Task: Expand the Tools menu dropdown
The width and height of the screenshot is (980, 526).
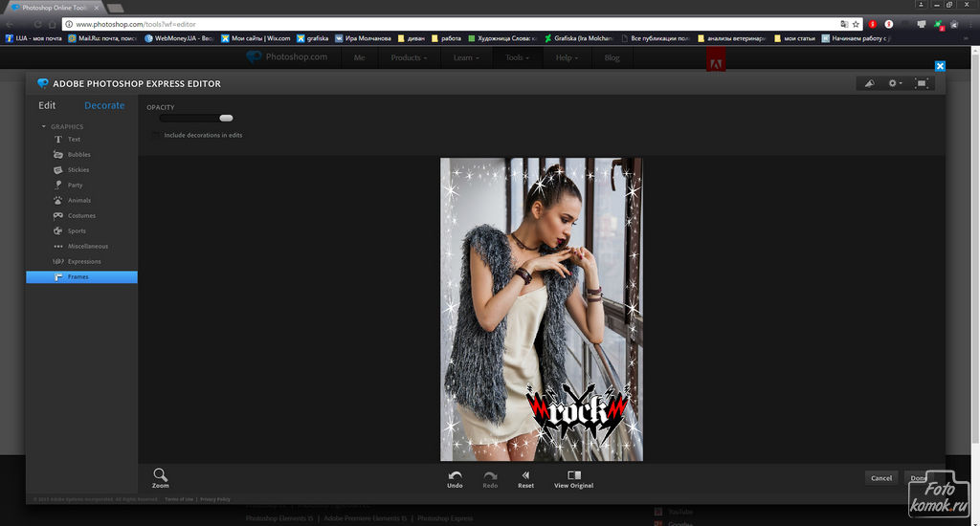Action: pyautogui.click(x=517, y=57)
